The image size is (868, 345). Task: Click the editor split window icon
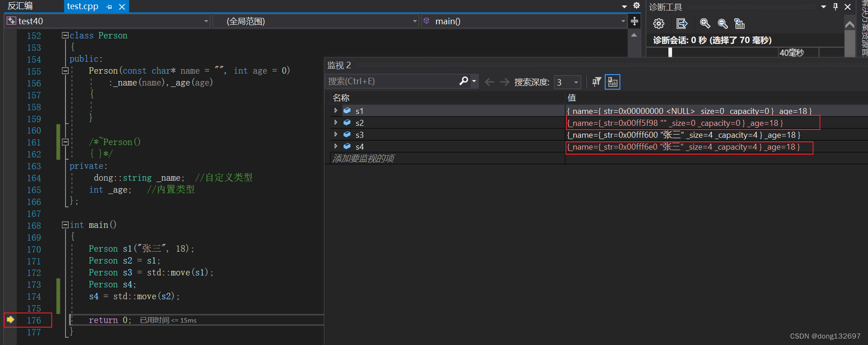[635, 21]
